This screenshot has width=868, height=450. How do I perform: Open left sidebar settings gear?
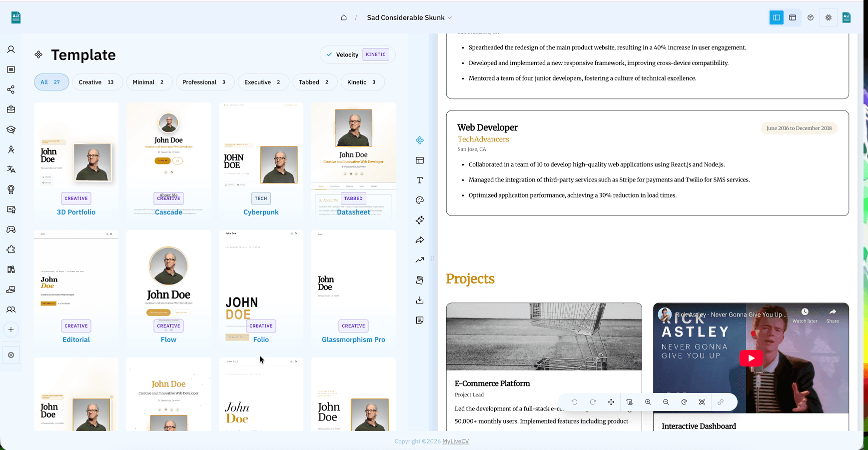point(11,355)
